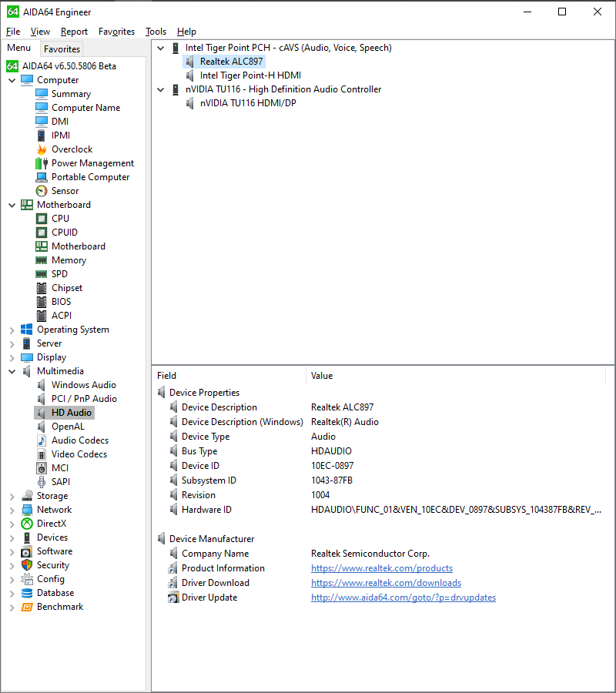Image resolution: width=616 pixels, height=693 pixels.
Task: Click the CPU chip icon
Action: (x=42, y=219)
